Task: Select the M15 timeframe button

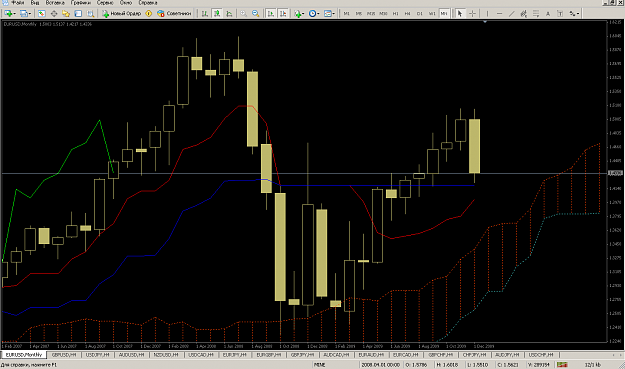Action: click(371, 14)
